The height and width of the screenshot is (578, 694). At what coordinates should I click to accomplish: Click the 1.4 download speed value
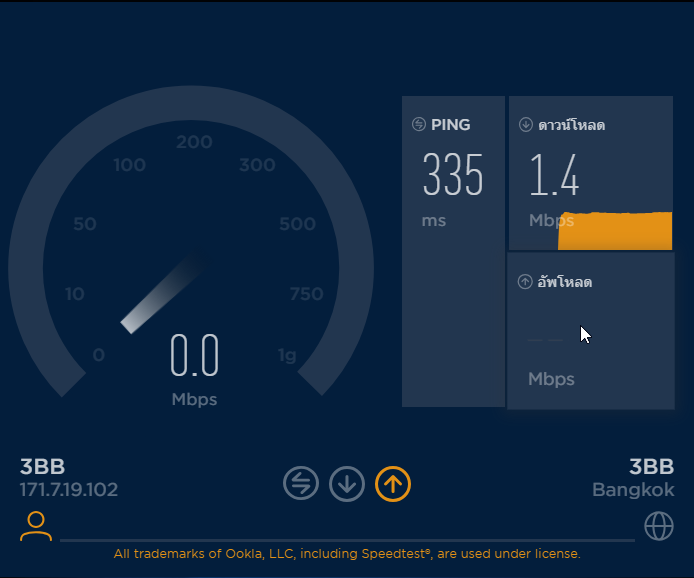(554, 174)
